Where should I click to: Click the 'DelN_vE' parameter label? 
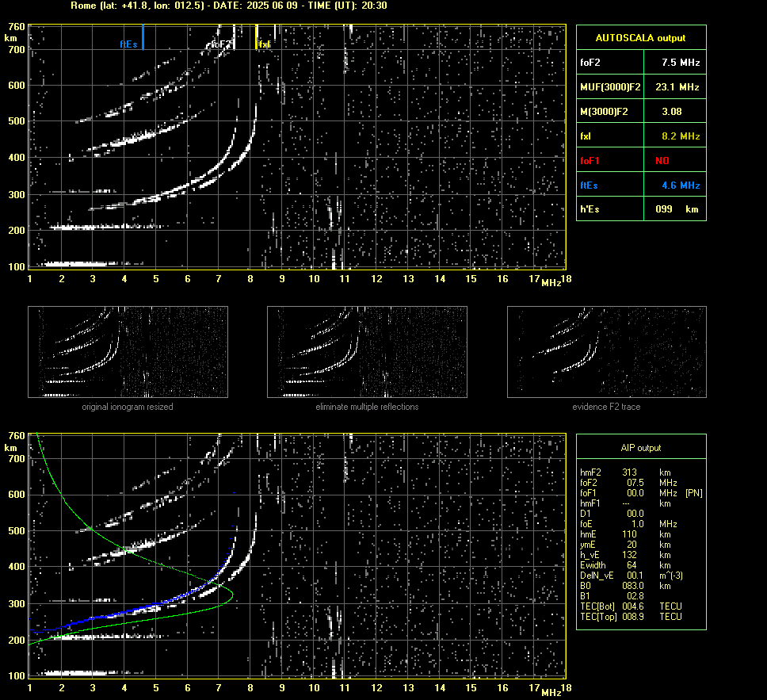click(x=597, y=576)
